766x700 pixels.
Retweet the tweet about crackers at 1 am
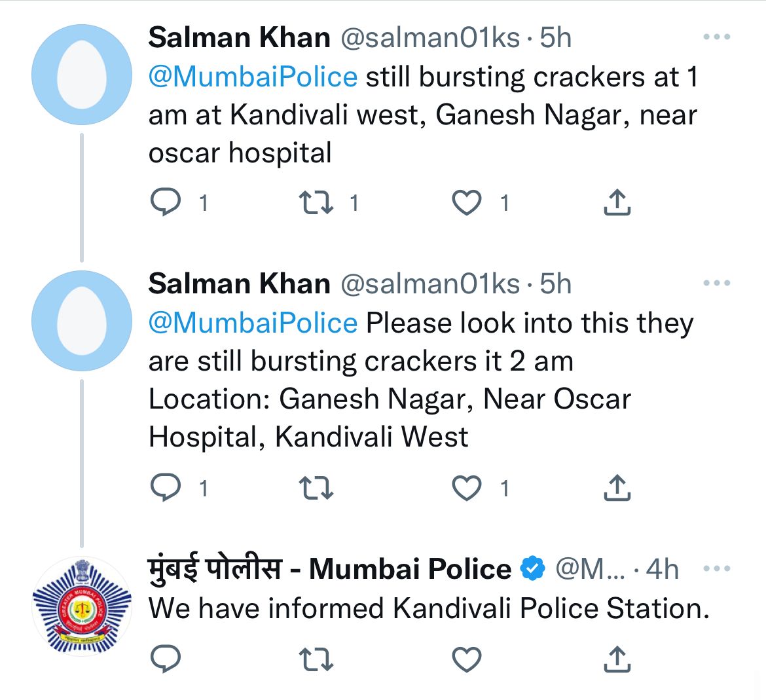point(316,203)
